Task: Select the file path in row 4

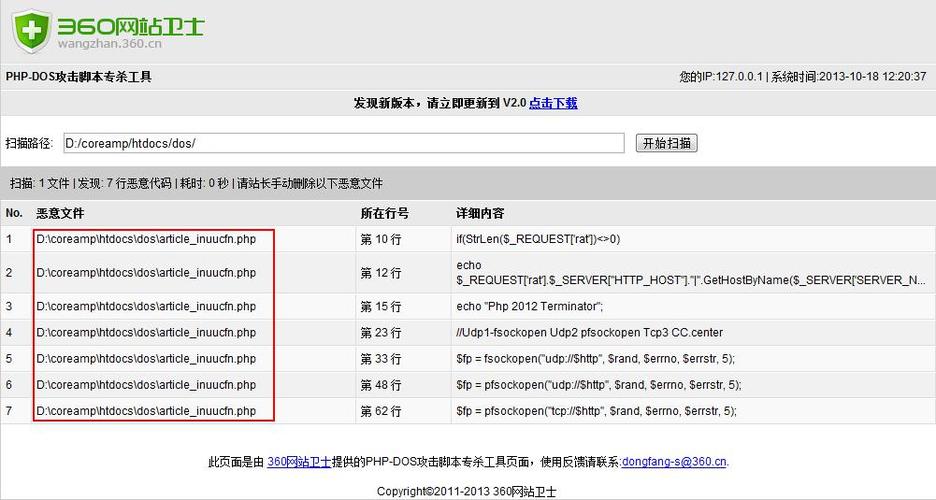Action: tap(146, 332)
